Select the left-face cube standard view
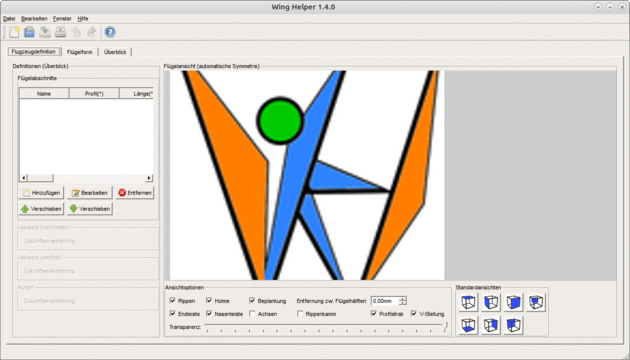Viewport: 630px width, 360px height. click(491, 302)
